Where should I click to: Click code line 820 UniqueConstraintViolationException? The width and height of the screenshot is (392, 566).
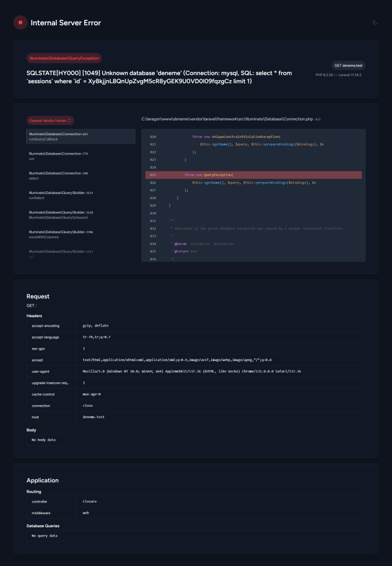(x=236, y=137)
